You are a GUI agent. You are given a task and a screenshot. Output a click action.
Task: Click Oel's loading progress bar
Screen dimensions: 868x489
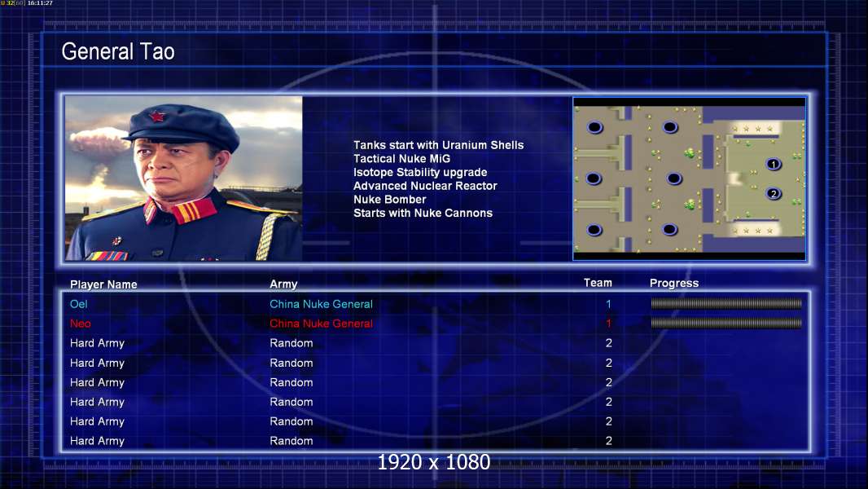point(726,303)
